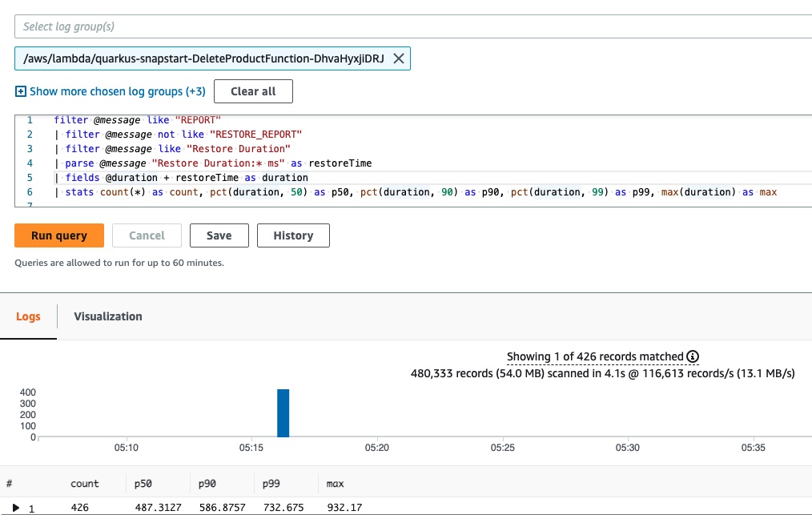Select the count column header
Image resolution: width=812 pixels, height=515 pixels.
pyautogui.click(x=84, y=484)
